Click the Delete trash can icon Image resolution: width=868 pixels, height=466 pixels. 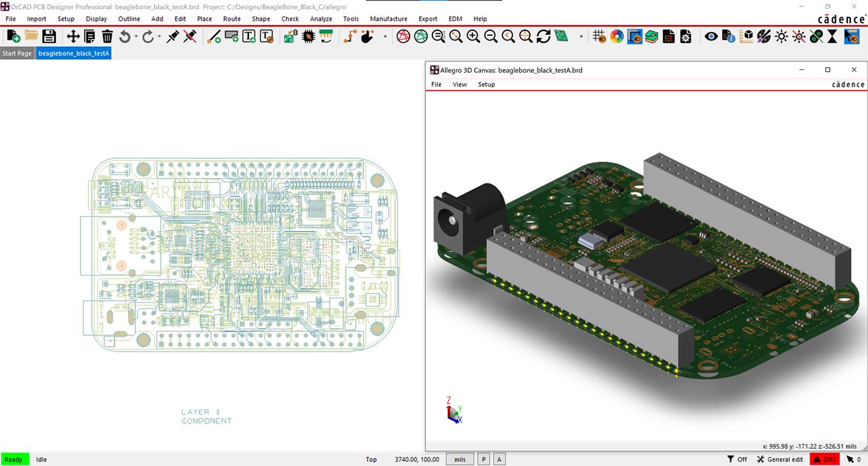click(x=107, y=36)
